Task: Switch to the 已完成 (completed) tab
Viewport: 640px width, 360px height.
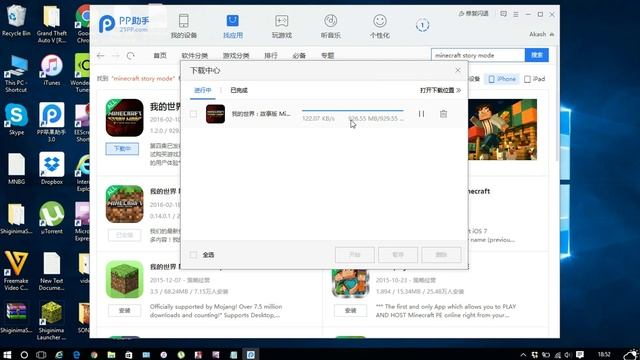Action: pyautogui.click(x=239, y=90)
